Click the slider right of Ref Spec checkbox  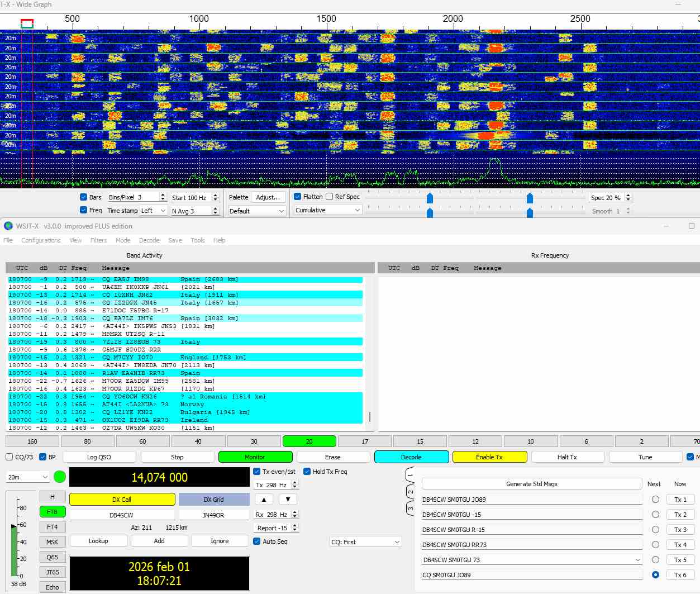(x=430, y=198)
